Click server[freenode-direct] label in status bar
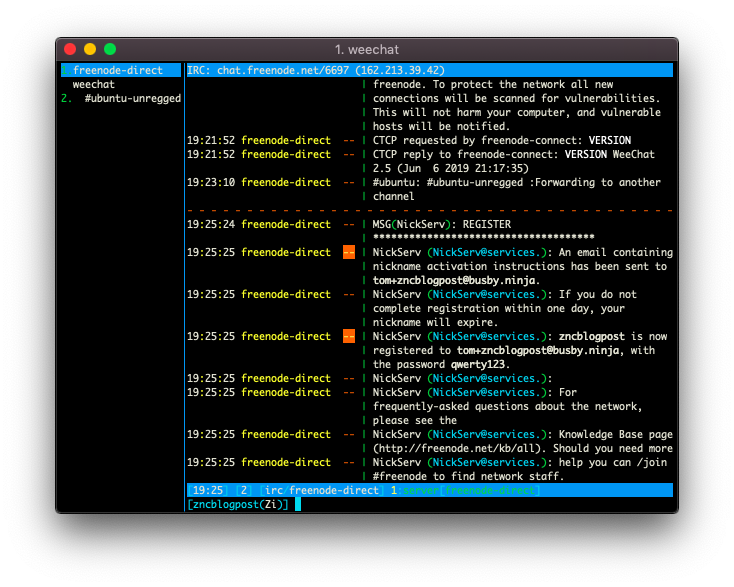Image resolution: width=734 pixels, height=587 pixels. click(x=471, y=490)
